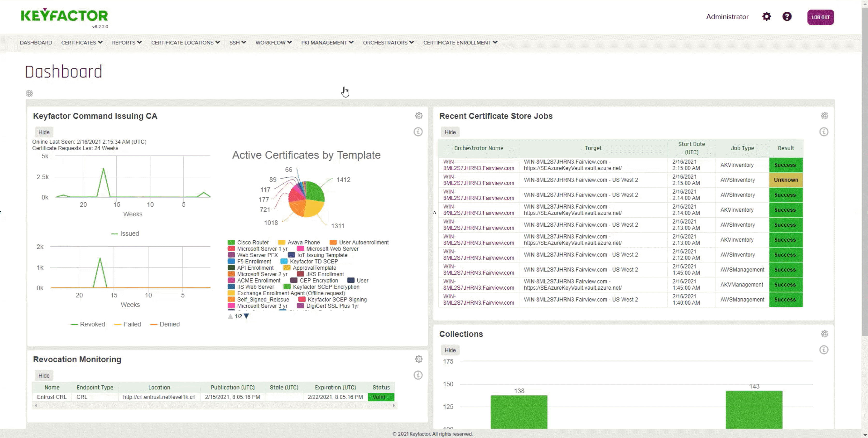This screenshot has height=438, width=868.
Task: Open the Orchestrators menu
Action: 388,42
